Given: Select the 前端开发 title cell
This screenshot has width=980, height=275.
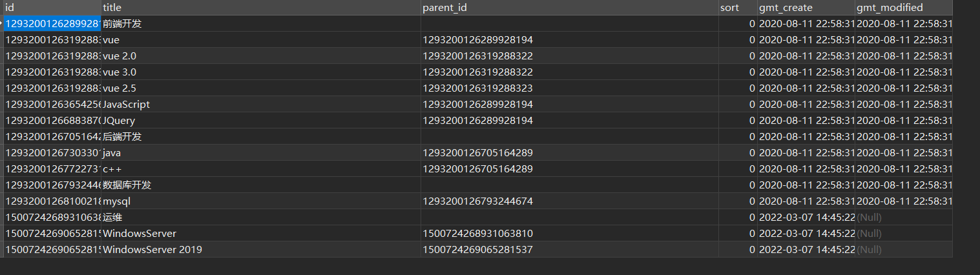Looking at the screenshot, I should pos(261,24).
